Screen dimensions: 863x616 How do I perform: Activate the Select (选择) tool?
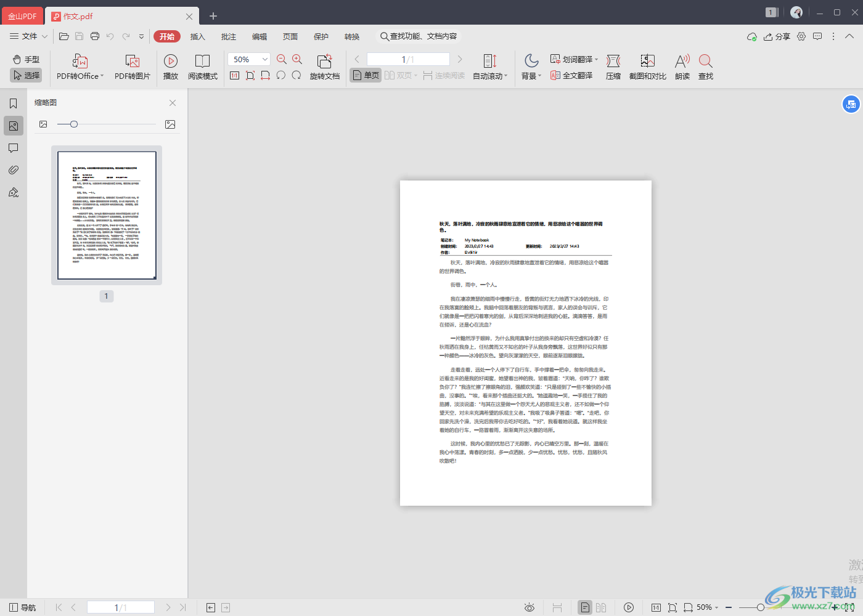pos(26,75)
